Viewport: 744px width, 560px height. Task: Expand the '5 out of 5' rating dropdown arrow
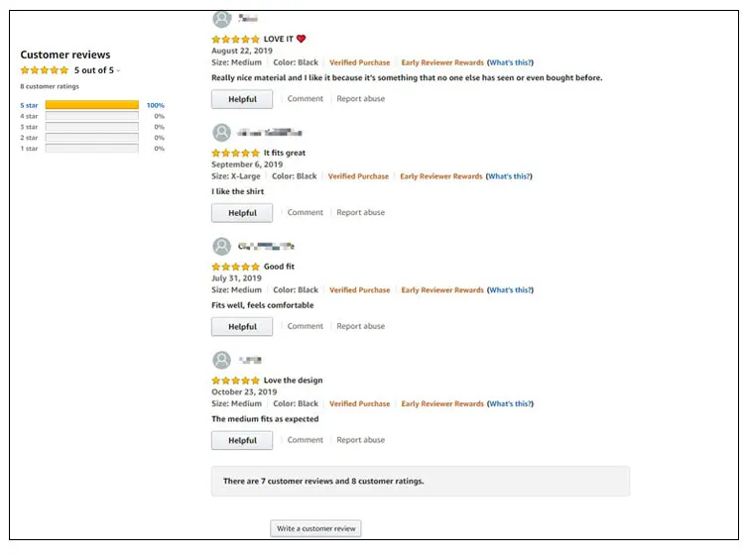pyautogui.click(x=119, y=71)
